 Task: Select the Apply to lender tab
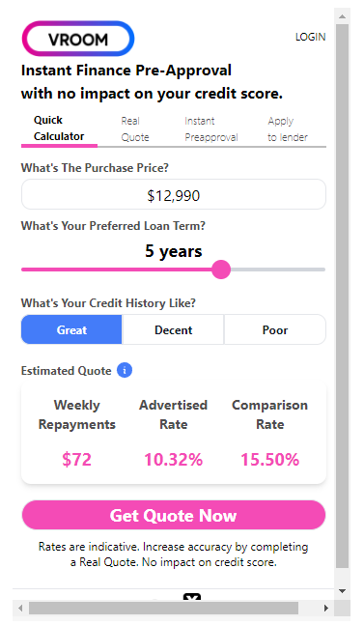click(x=288, y=129)
